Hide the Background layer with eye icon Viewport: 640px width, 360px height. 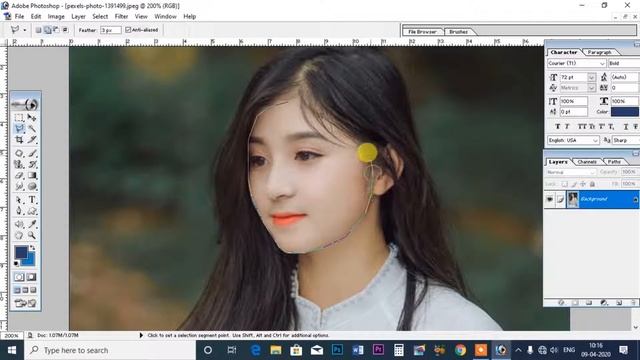click(x=549, y=199)
